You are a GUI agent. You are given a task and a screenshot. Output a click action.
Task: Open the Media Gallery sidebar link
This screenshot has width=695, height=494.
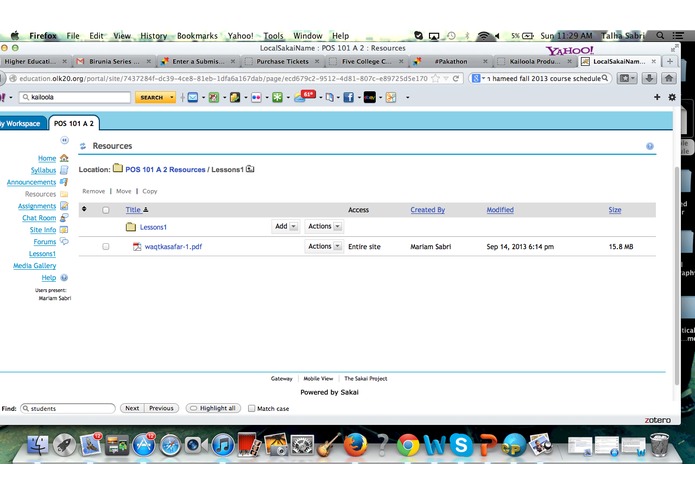(x=35, y=266)
